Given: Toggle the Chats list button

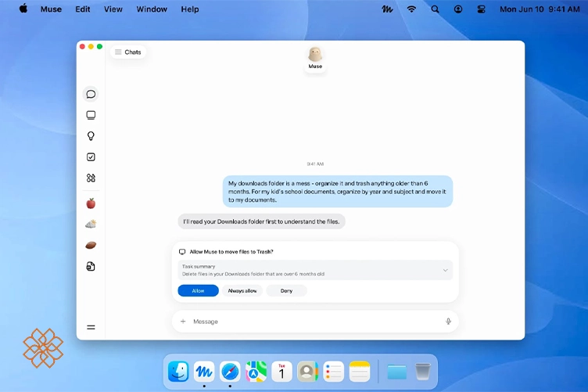Looking at the screenshot, I should [128, 52].
